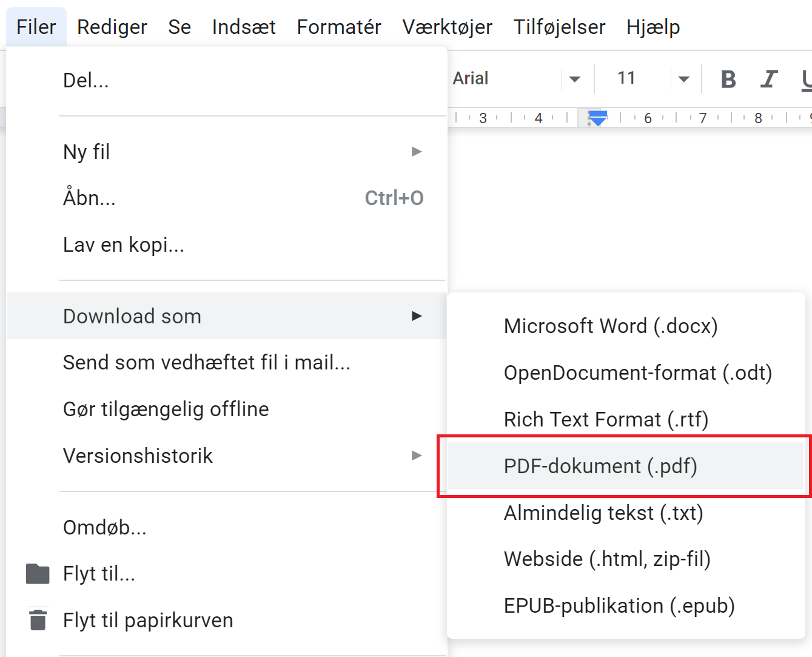
Task: Select PDF-dokument (.pdf) download option
Action: point(600,466)
